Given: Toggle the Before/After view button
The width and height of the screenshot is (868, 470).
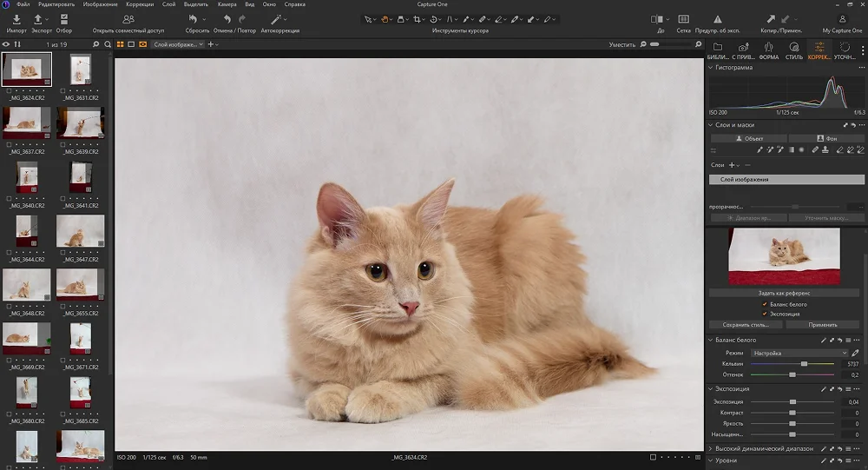Looking at the screenshot, I should point(658,19).
